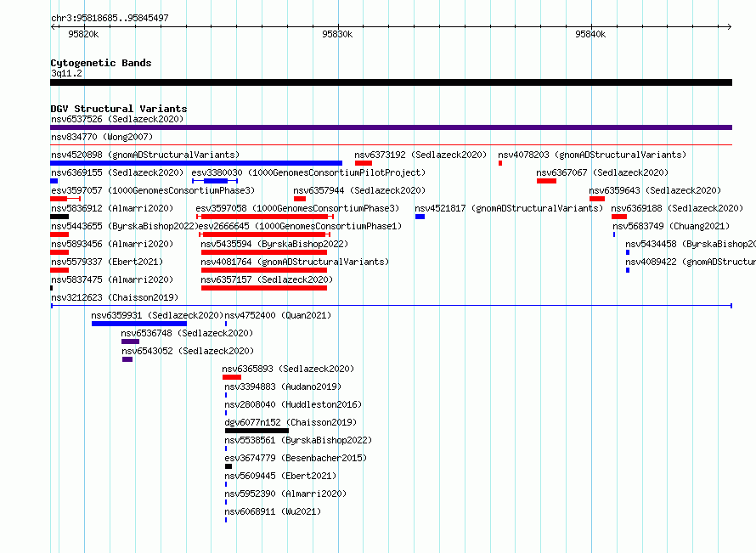Click nsv5579337 (Ebert2021) label
This screenshot has width=756, height=553.
pyautogui.click(x=107, y=262)
